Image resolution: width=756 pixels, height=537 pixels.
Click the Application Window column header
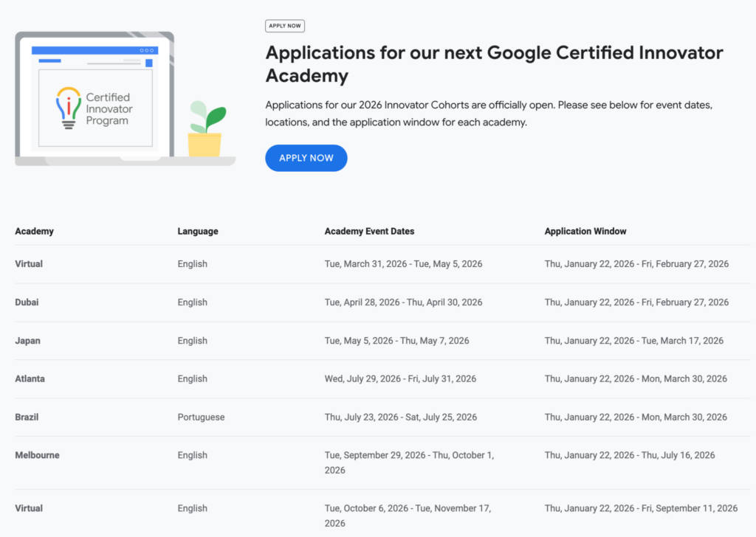tap(585, 231)
